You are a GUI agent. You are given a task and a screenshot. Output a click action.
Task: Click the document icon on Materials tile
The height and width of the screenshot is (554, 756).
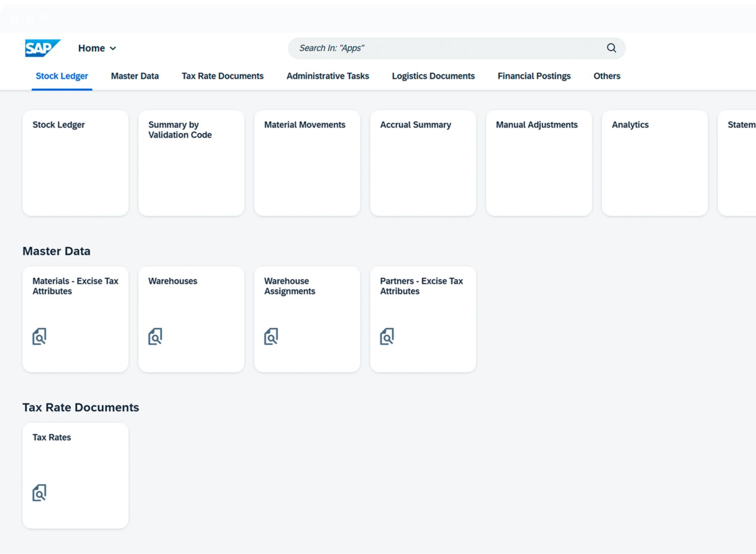39,336
